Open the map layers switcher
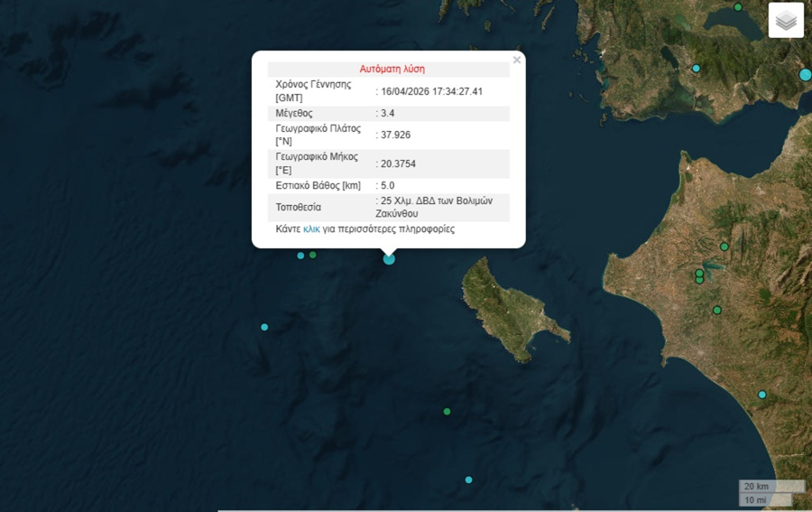Viewport: 812px width, 512px height. (x=786, y=20)
